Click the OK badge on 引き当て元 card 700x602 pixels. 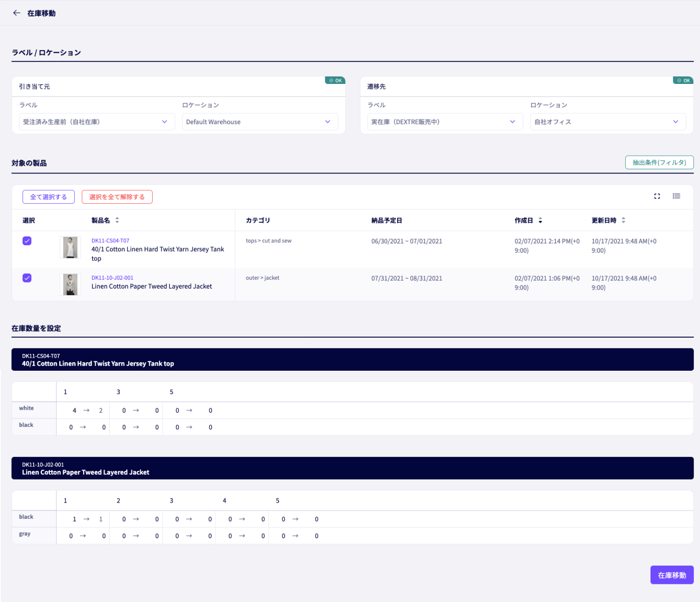(x=335, y=80)
